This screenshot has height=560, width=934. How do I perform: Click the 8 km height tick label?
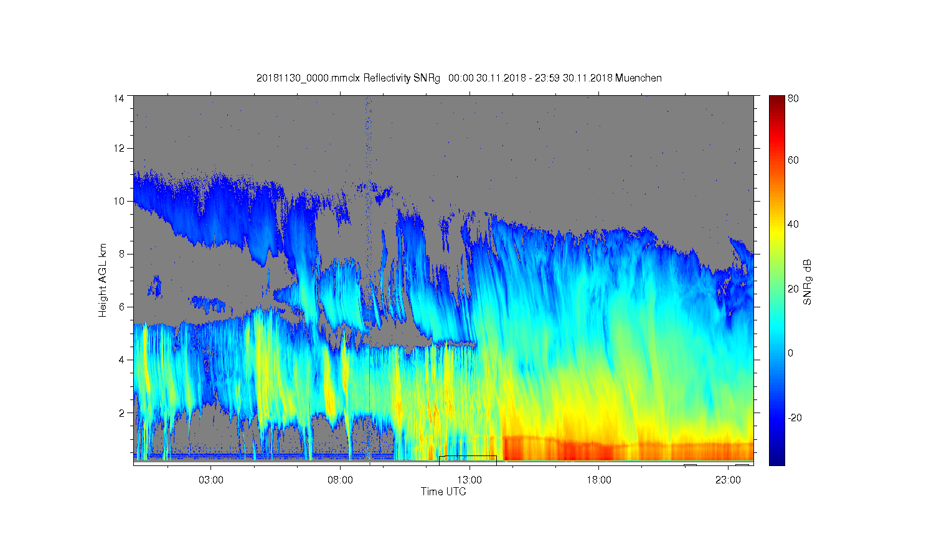point(121,254)
